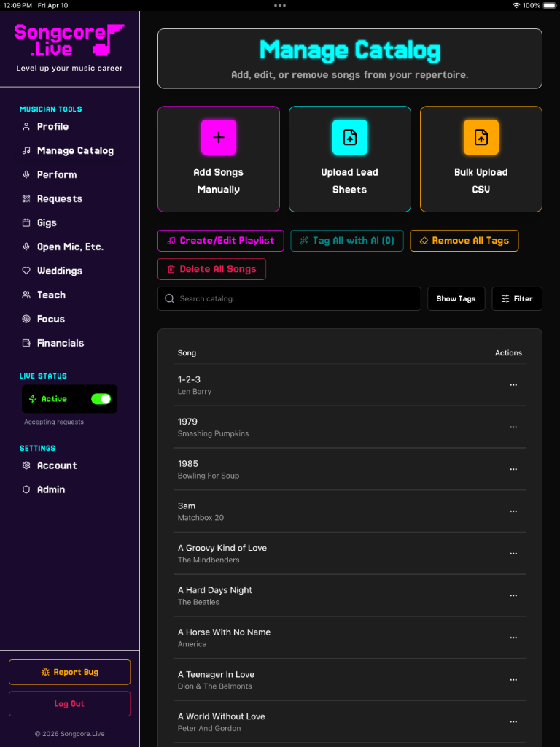Screen dimensions: 560x747
Task: Click the song title A Hard Days Night
Action: pyautogui.click(x=215, y=590)
